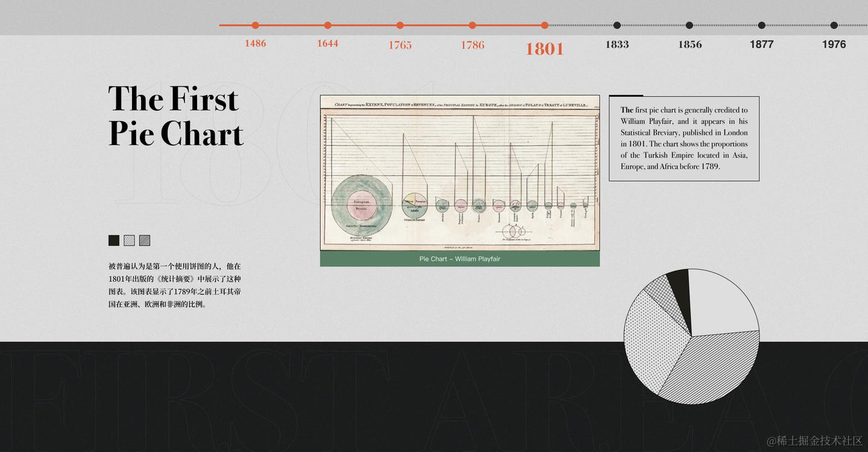Image resolution: width=868 pixels, height=452 pixels.
Task: Jump to the 1976 timeline dot
Action: click(834, 25)
